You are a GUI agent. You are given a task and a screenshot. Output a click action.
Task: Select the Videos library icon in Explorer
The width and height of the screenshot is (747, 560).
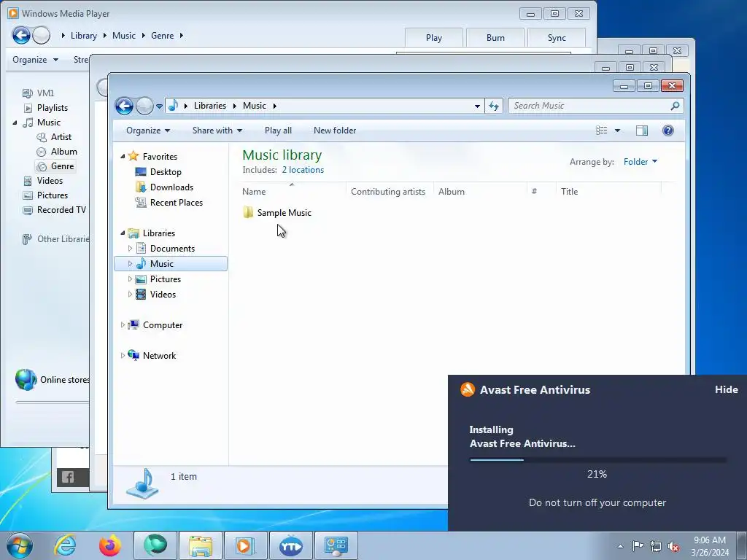tap(141, 295)
